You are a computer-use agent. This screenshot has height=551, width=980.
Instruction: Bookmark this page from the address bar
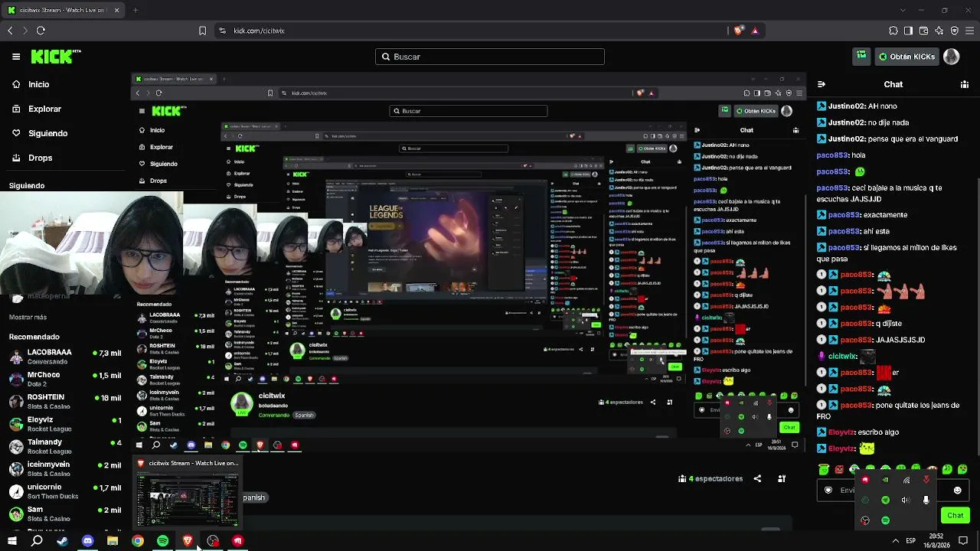tap(202, 31)
